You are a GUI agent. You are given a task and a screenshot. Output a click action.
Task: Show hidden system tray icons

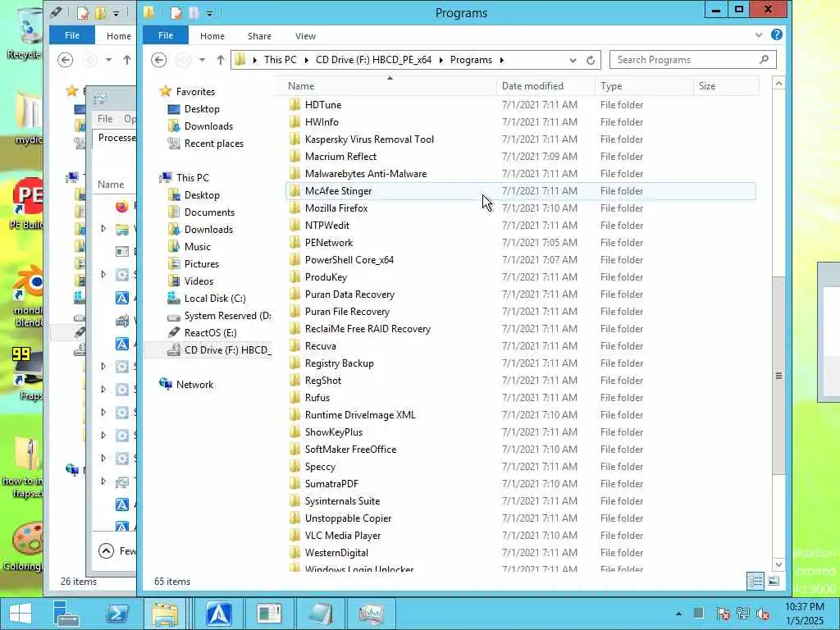678,614
